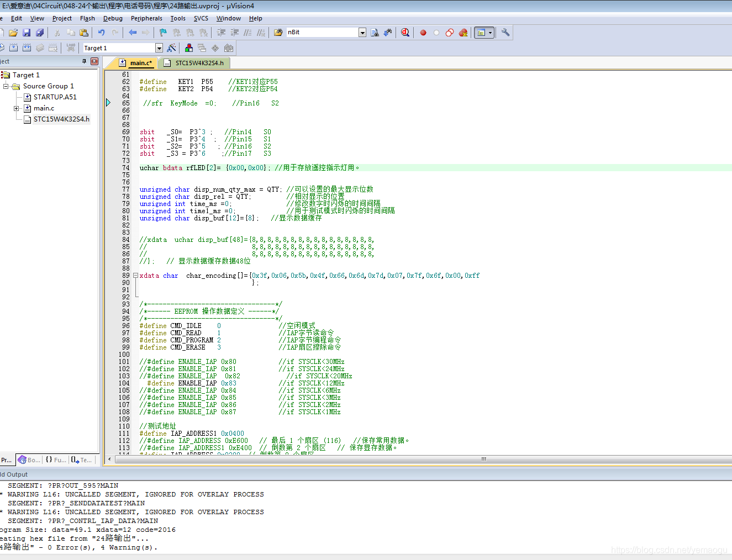The width and height of the screenshot is (732, 560).
Task: Open Edit menu
Action: click(17, 18)
